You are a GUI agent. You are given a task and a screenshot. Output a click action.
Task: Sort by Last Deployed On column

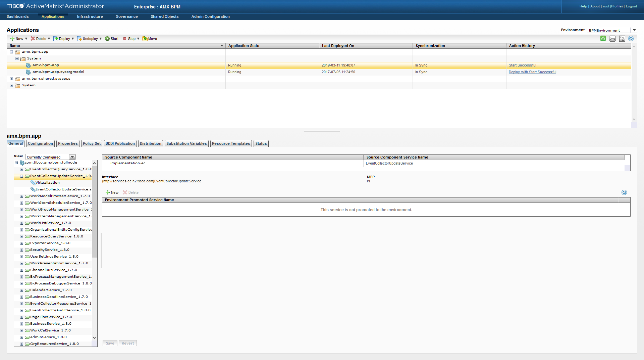[366, 46]
